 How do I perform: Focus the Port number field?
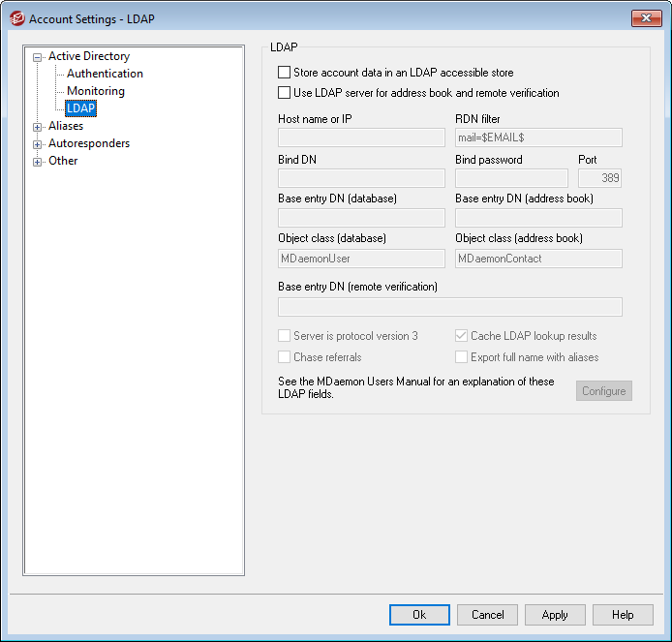click(599, 178)
